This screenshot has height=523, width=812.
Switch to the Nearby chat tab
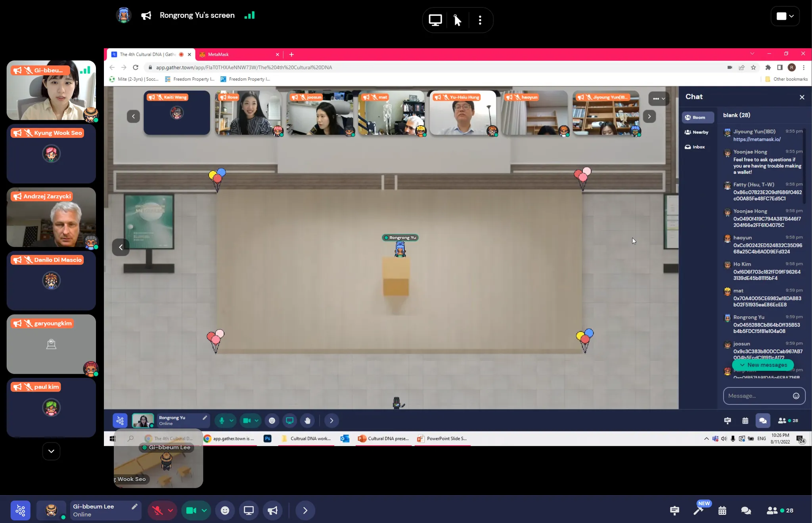point(697,132)
